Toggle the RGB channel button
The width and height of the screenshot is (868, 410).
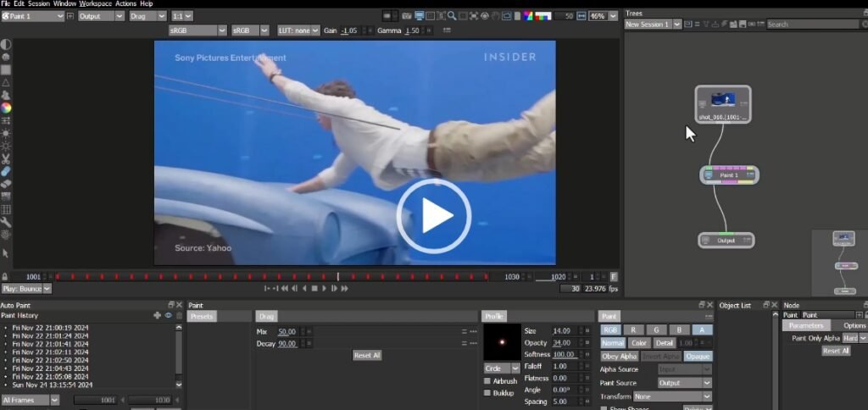(x=610, y=330)
